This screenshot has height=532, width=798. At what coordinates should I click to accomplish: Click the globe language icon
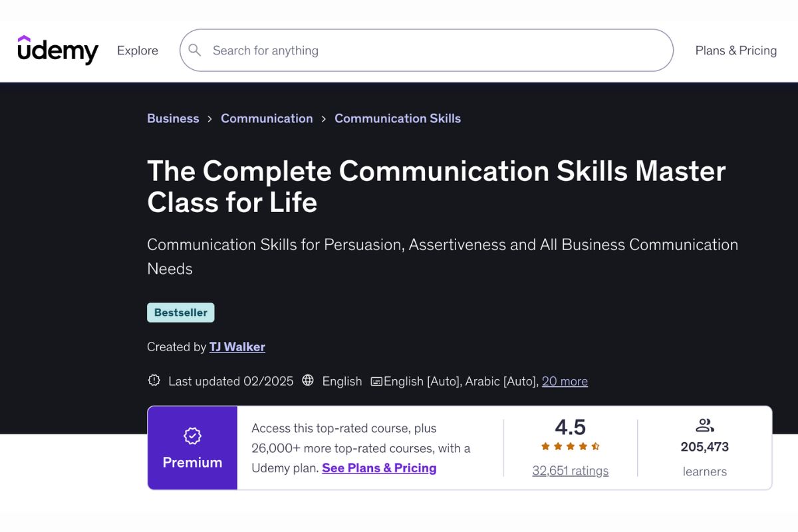point(308,380)
